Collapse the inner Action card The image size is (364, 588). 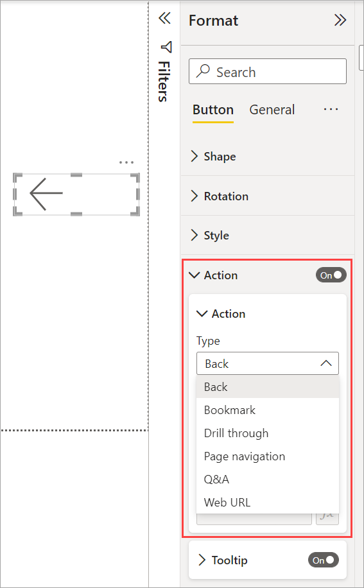pyautogui.click(x=202, y=314)
